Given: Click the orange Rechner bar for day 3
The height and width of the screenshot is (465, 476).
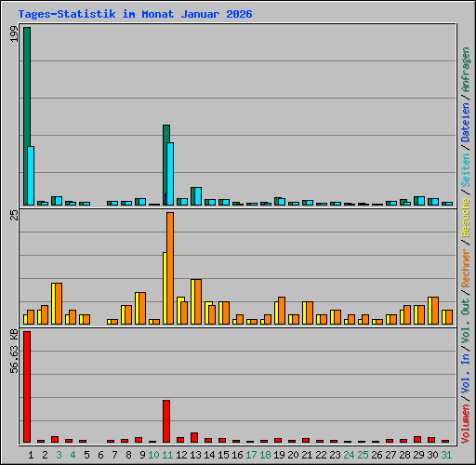Looking at the screenshot, I should [59, 304].
